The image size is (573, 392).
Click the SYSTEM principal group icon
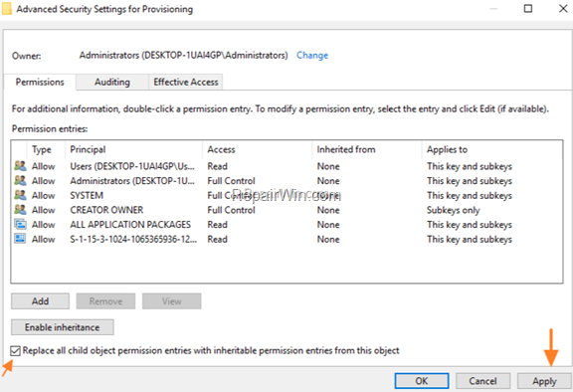[20, 195]
